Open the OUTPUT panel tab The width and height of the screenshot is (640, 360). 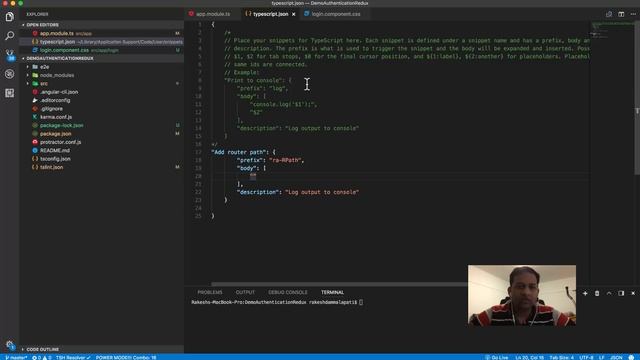(x=245, y=292)
